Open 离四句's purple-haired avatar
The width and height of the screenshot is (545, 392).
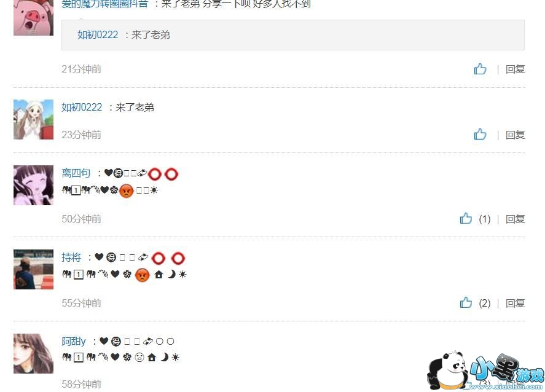[x=33, y=185]
